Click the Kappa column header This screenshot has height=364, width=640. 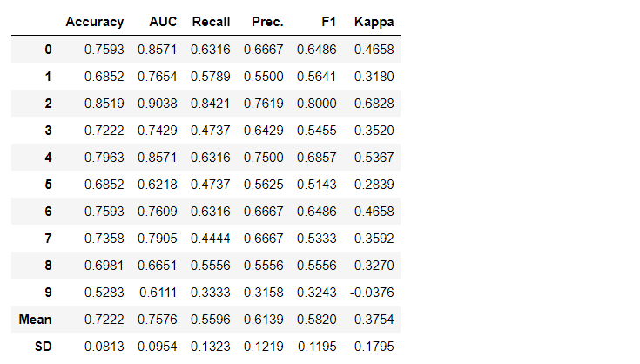click(374, 22)
